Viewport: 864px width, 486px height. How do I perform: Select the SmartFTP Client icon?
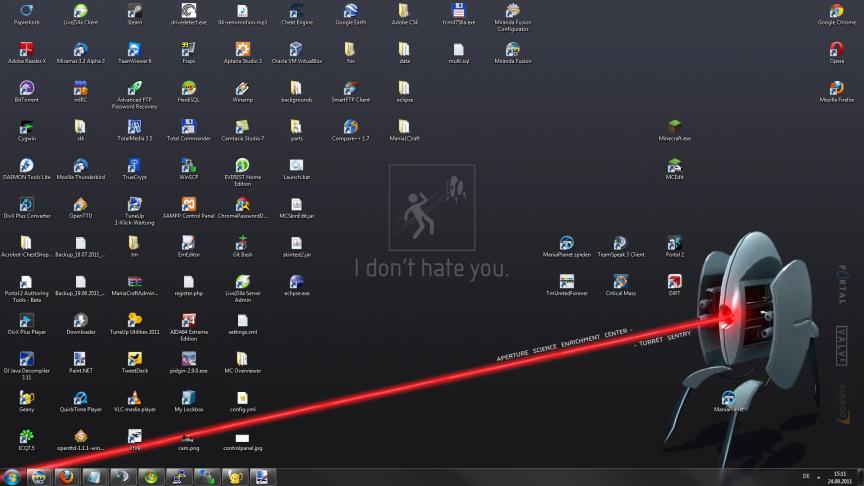[x=350, y=91]
